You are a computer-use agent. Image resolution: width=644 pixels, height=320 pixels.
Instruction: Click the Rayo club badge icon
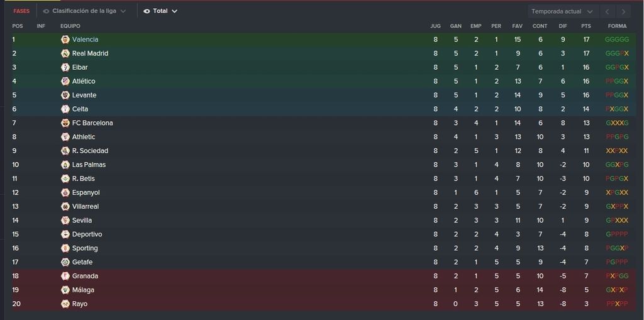pyautogui.click(x=65, y=304)
